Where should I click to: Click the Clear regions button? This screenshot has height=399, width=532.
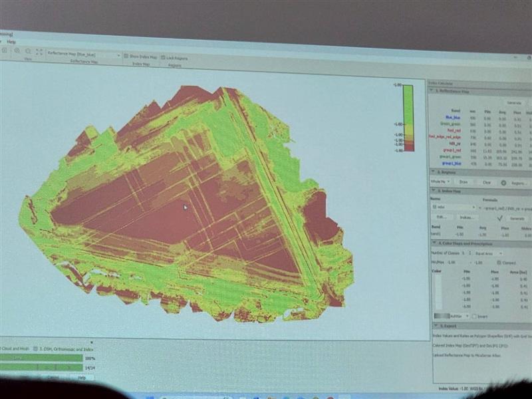(x=486, y=182)
